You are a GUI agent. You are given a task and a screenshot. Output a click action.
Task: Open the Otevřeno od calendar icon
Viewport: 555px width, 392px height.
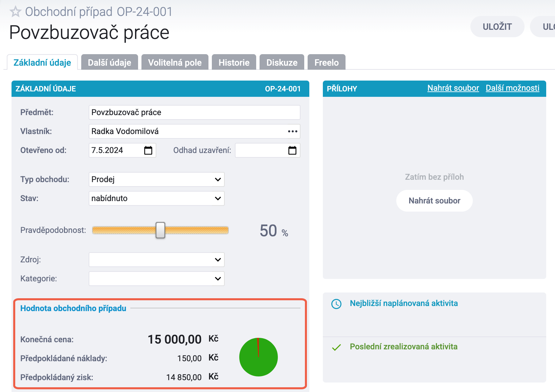tap(148, 150)
